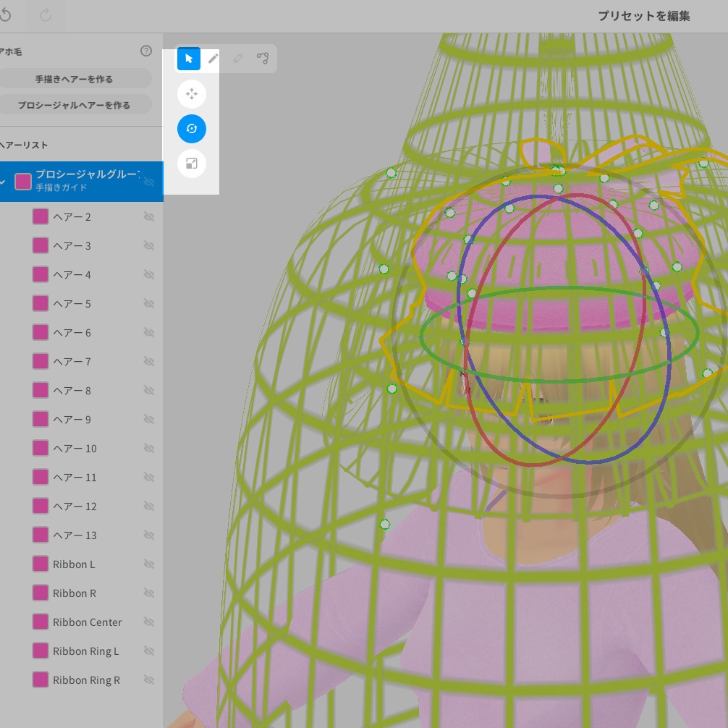The height and width of the screenshot is (728, 728).
Task: Click color swatch of Ribbon Center
Action: point(41,622)
